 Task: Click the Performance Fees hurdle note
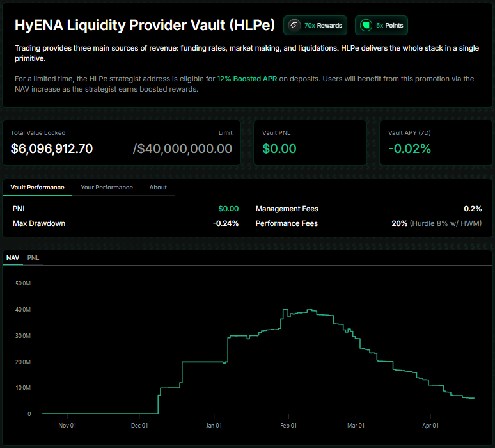click(446, 223)
